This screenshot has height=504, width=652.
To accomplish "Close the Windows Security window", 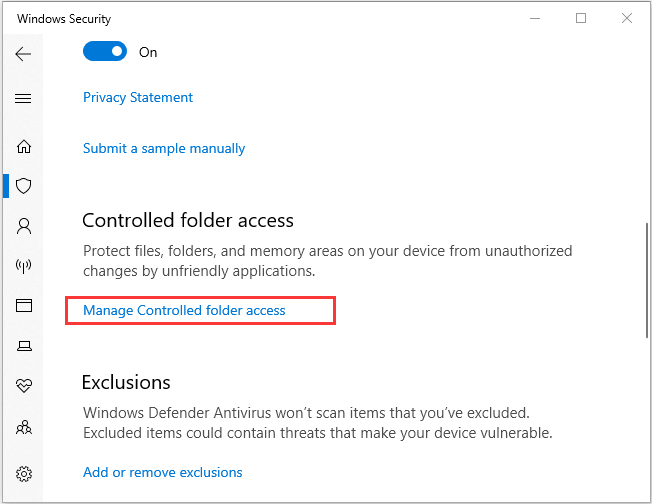I will [x=627, y=18].
